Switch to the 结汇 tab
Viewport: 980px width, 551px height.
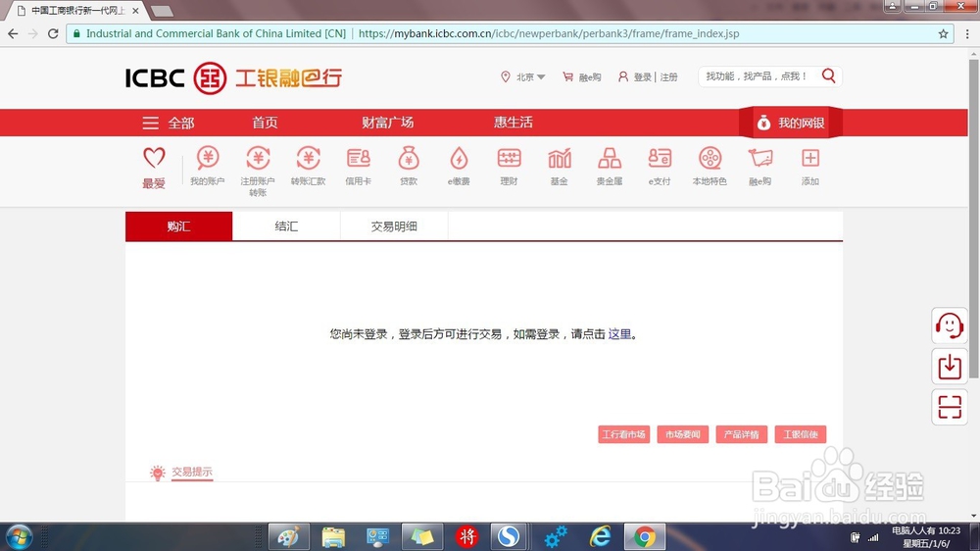point(286,225)
